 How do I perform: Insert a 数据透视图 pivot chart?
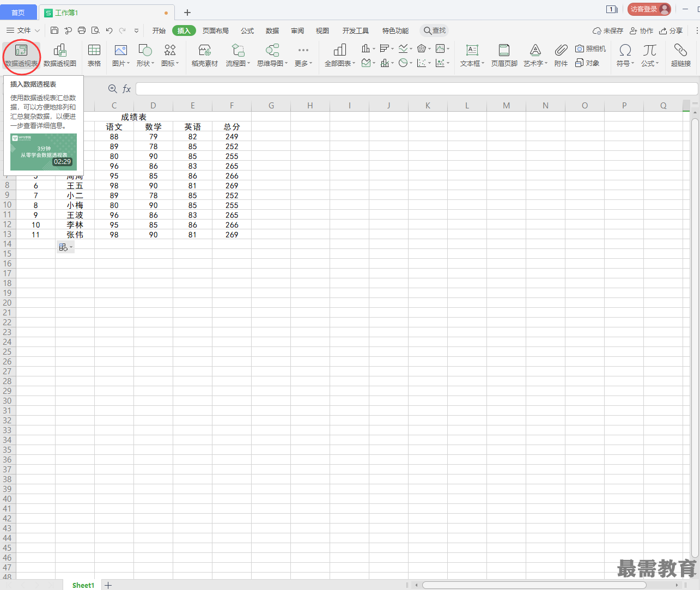60,56
